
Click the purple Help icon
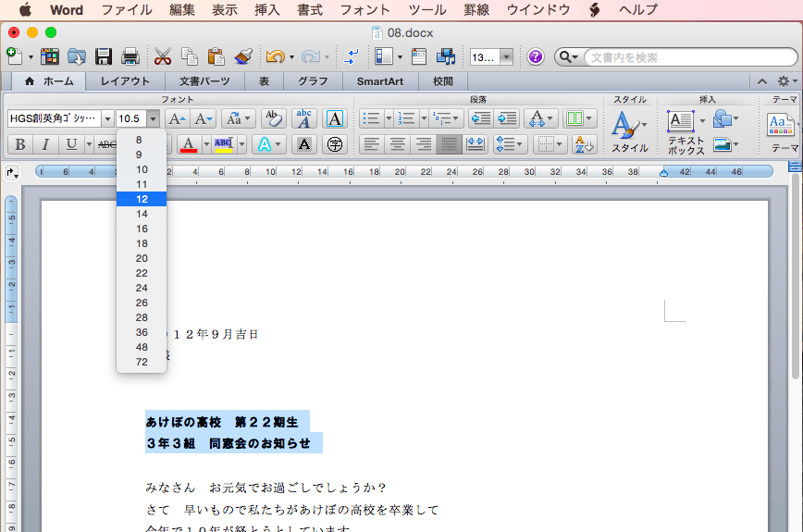tap(535, 56)
